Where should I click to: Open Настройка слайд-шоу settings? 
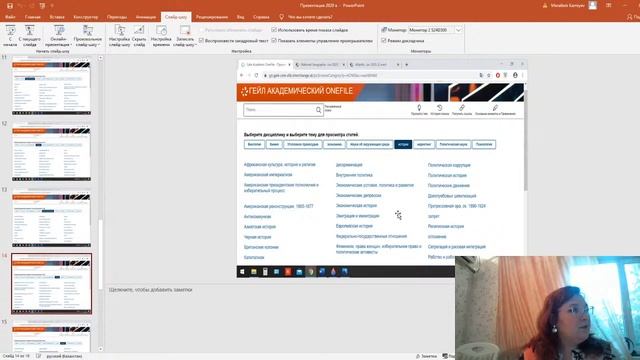[x=120, y=36]
